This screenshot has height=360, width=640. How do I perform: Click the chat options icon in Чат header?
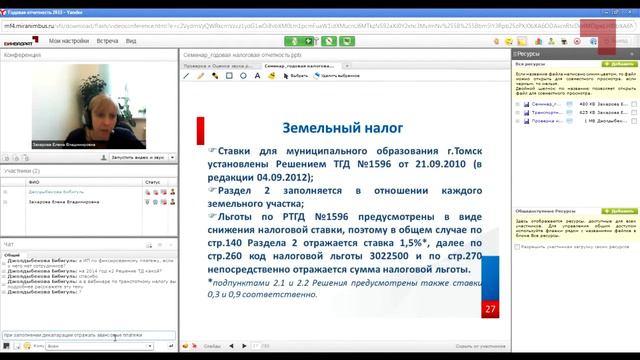point(149,245)
